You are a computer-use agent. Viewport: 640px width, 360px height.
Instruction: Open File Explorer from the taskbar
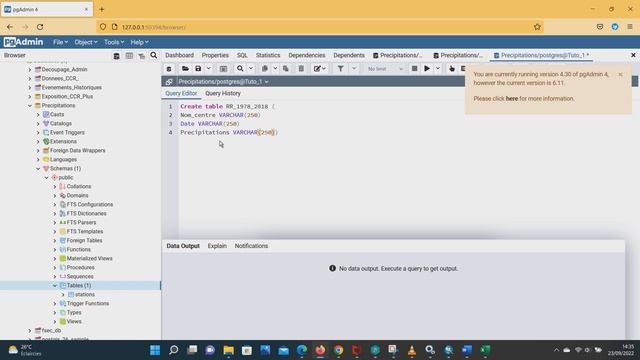pyautogui.click(x=229, y=350)
